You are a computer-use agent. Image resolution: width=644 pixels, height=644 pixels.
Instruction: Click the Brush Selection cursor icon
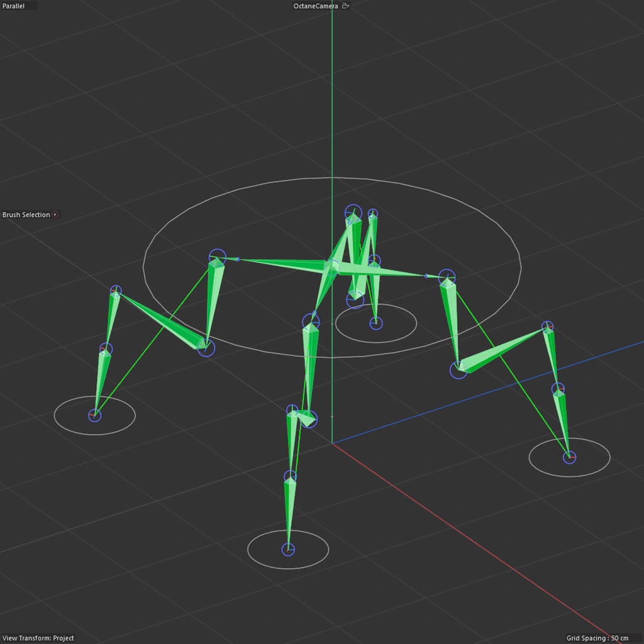(55, 215)
